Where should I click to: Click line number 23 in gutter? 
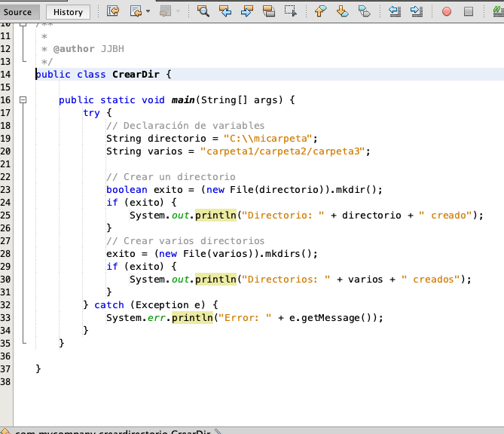click(x=5, y=190)
